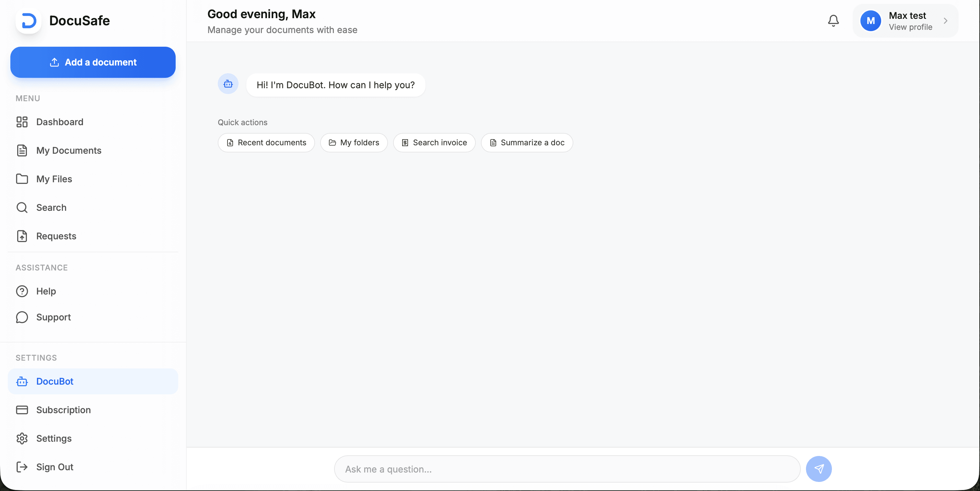Image resolution: width=980 pixels, height=491 pixels.
Task: Select DocuBot under Settings menu
Action: (54, 381)
